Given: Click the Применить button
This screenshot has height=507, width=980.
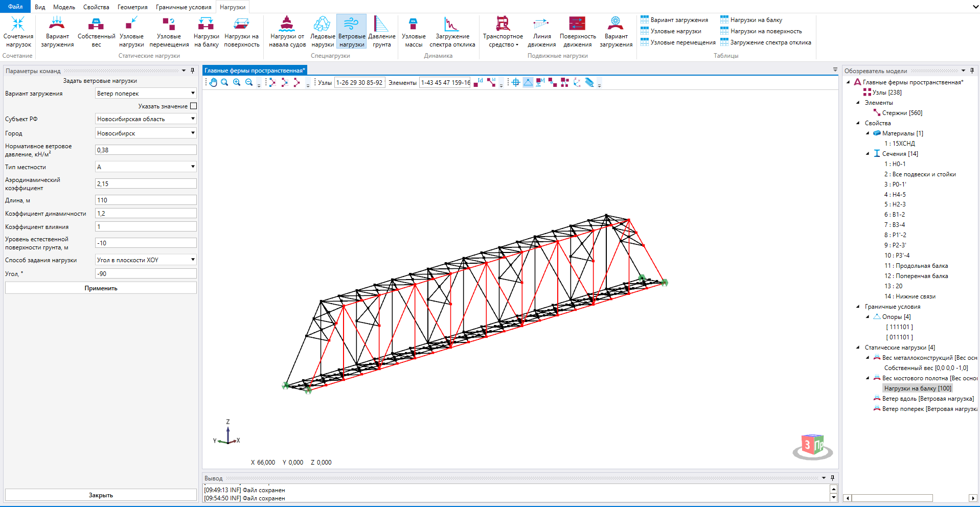Looking at the screenshot, I should [x=101, y=288].
